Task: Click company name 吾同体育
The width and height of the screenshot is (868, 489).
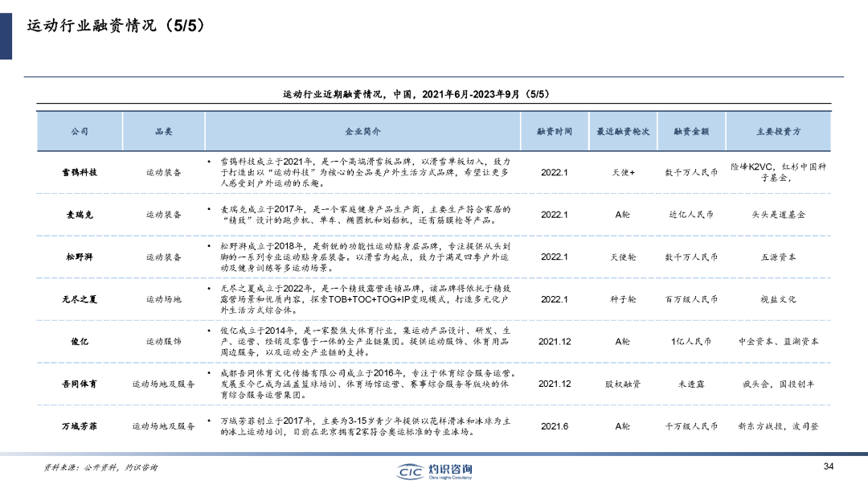Action: [80, 384]
